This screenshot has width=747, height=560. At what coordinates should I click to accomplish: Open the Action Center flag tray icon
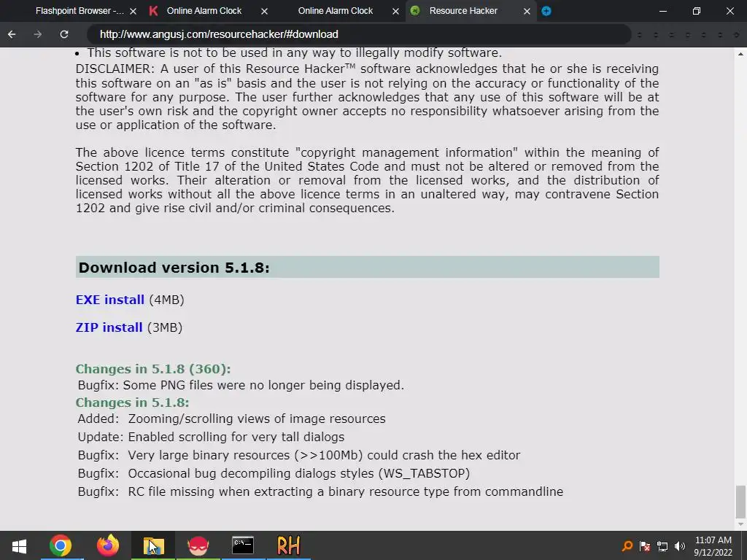645,545
